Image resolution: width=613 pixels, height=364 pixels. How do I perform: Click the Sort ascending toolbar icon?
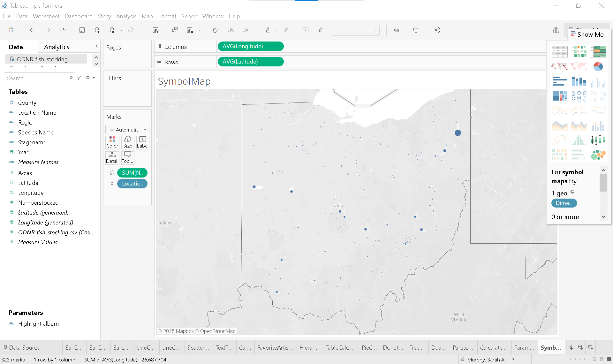tap(231, 30)
